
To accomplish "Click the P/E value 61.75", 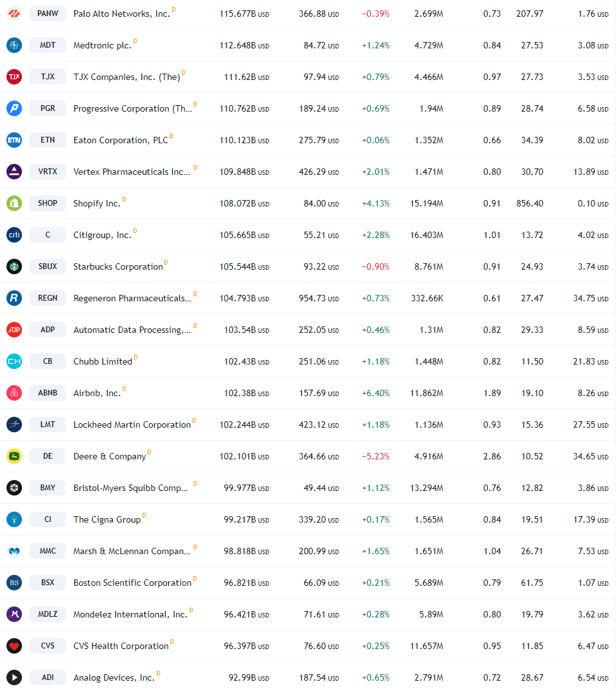I will pyautogui.click(x=532, y=583).
